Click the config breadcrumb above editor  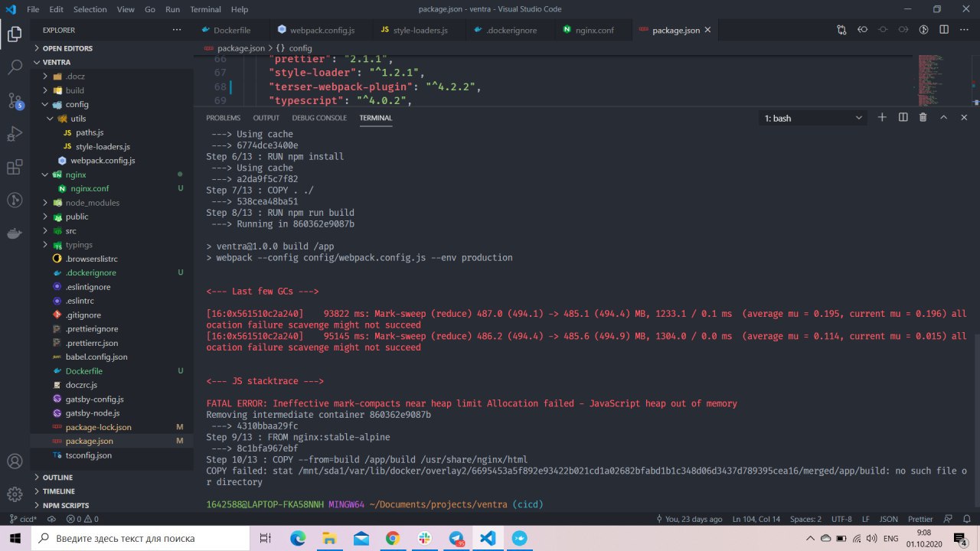pyautogui.click(x=294, y=48)
